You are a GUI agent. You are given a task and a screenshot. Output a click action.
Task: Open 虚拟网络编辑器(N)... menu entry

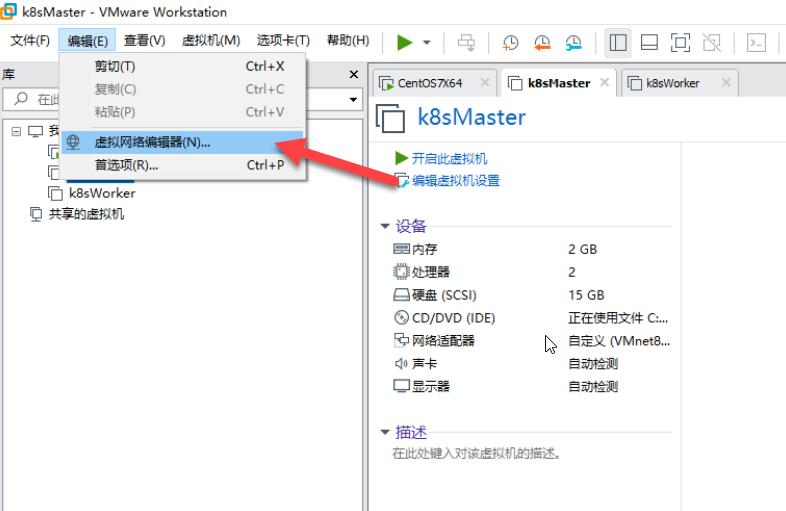click(x=183, y=142)
